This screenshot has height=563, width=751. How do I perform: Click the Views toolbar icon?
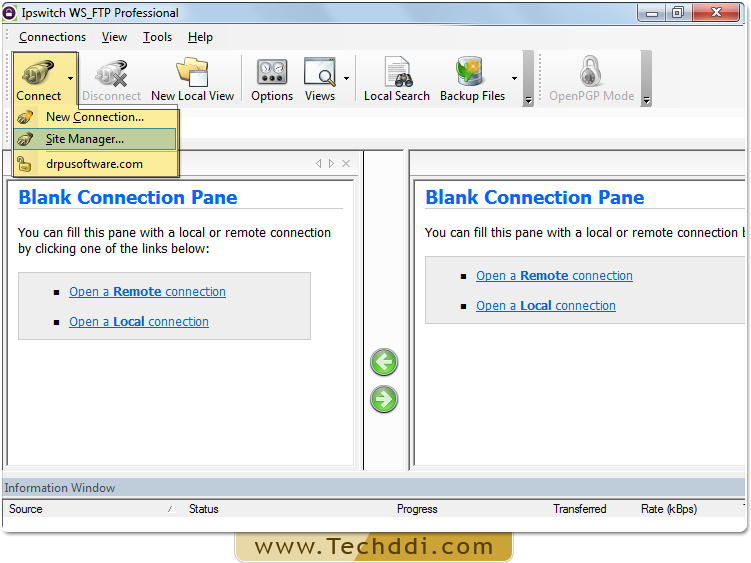319,77
